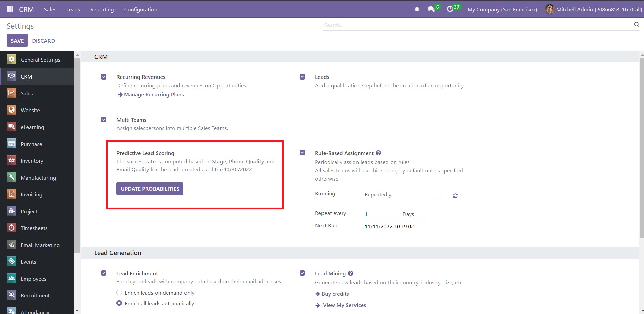Open the activities clock icon
The image size is (644, 314).
point(450,9)
